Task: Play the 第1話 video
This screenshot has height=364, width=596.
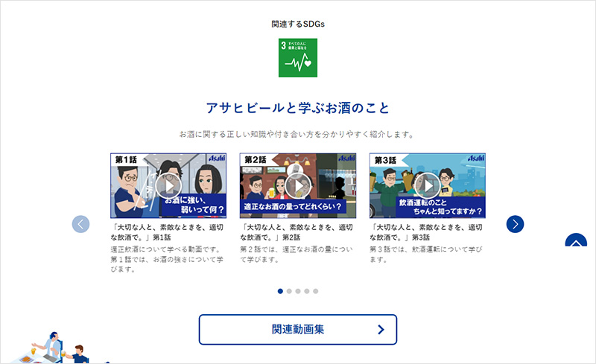Action: (168, 186)
